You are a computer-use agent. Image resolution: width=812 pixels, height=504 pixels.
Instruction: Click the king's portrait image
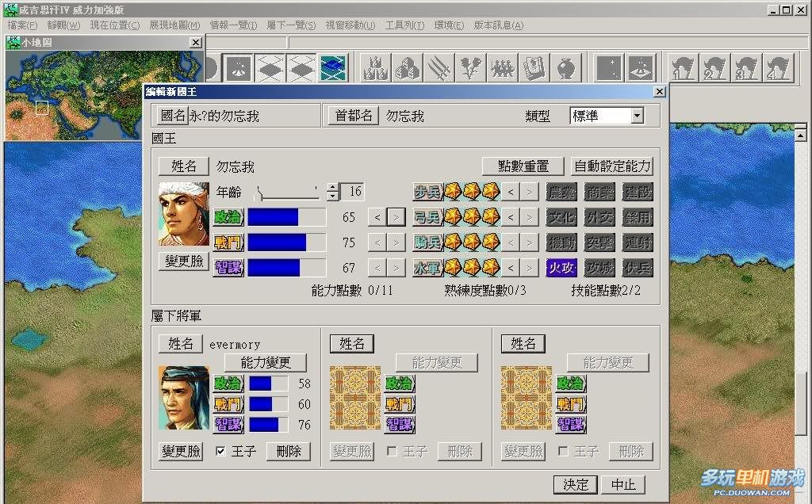pos(184,214)
